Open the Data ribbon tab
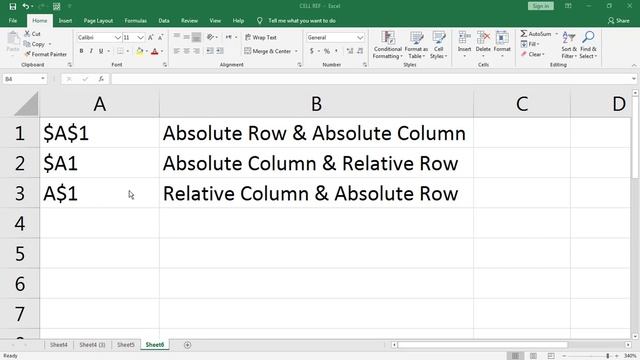 tap(164, 20)
